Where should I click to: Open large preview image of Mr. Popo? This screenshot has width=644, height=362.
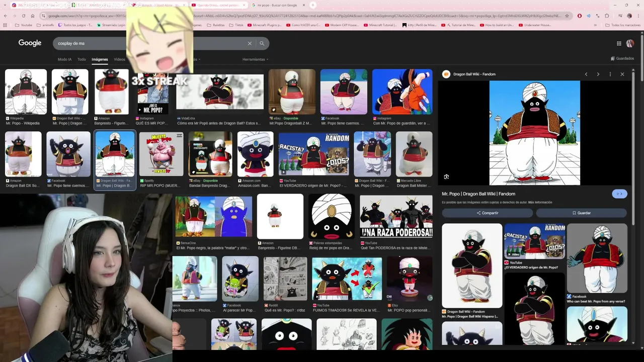click(534, 133)
